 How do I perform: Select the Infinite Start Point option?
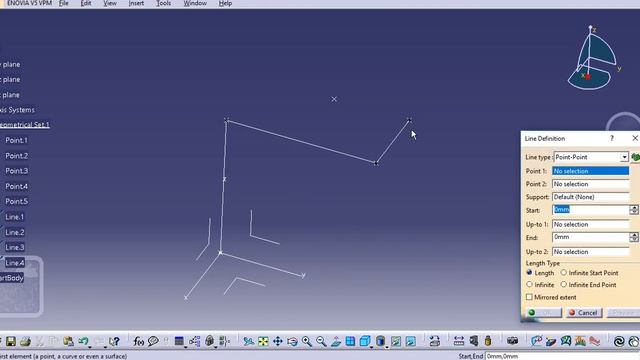[564, 272]
